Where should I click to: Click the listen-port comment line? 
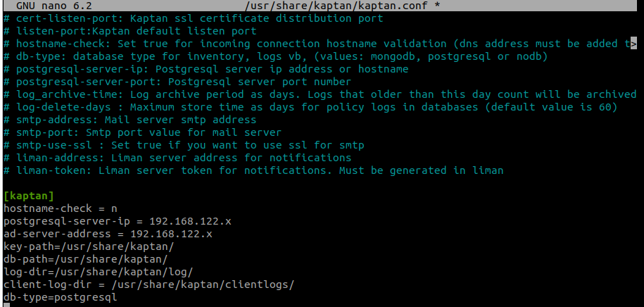point(130,31)
